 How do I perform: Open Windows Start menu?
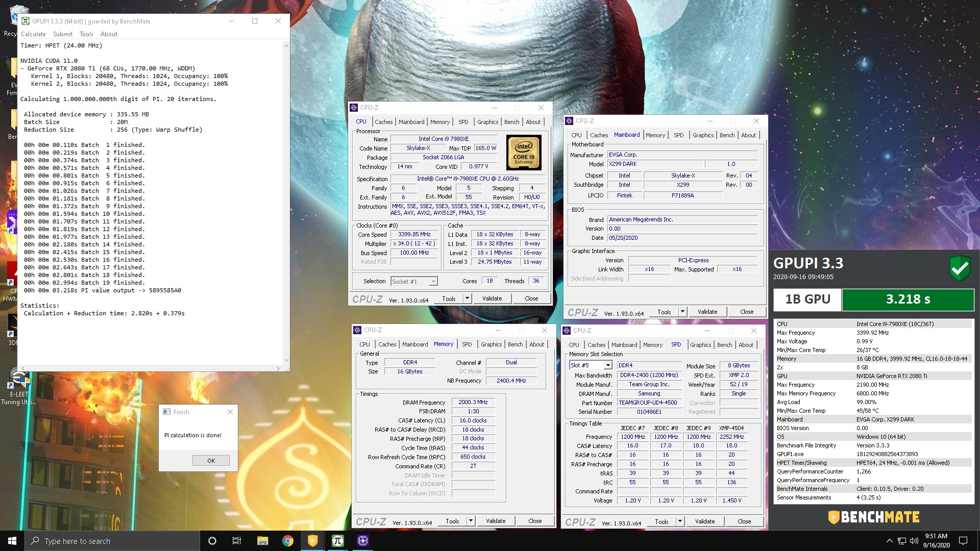(x=12, y=541)
